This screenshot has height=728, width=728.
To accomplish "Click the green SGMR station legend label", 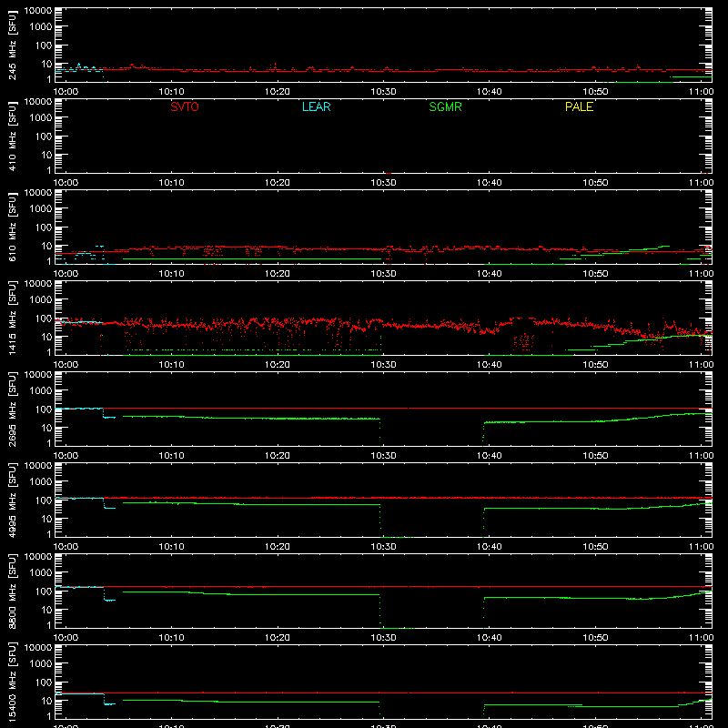I will pyautogui.click(x=445, y=106).
